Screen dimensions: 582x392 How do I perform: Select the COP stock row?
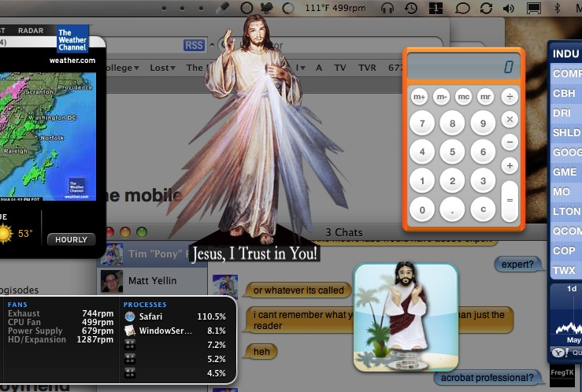tap(565, 250)
